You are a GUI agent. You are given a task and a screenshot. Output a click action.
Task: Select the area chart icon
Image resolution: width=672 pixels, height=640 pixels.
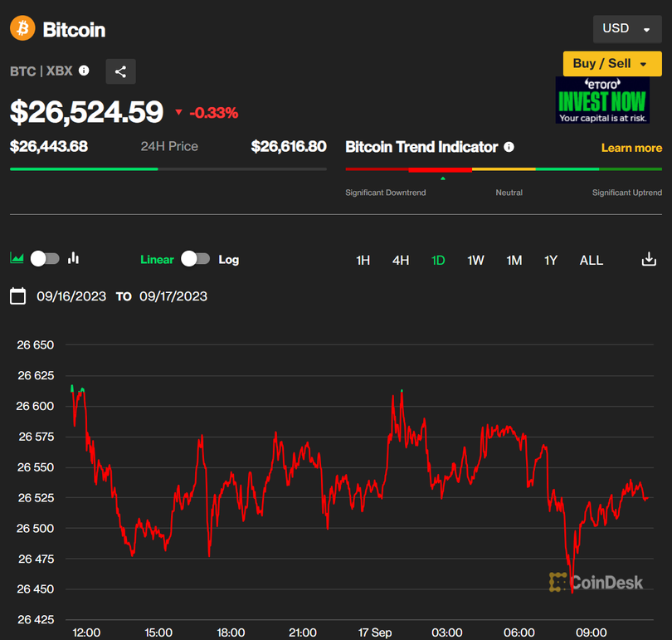pyautogui.click(x=17, y=258)
